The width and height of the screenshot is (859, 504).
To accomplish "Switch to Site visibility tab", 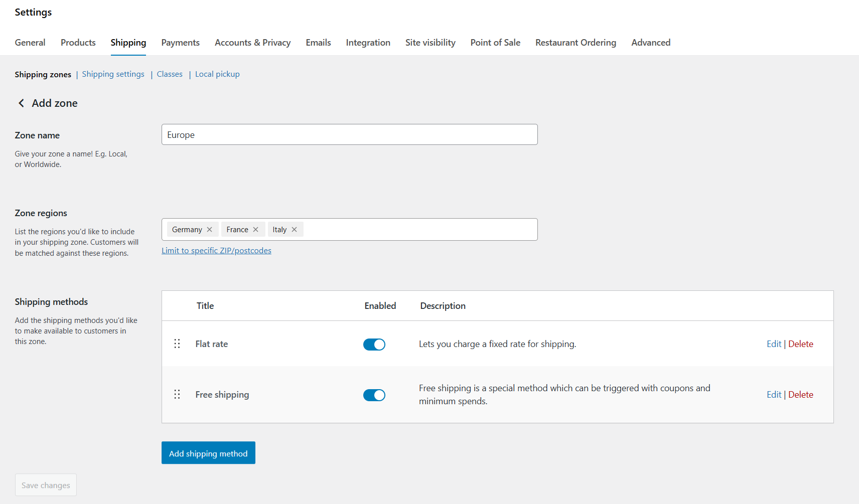I will click(x=431, y=43).
